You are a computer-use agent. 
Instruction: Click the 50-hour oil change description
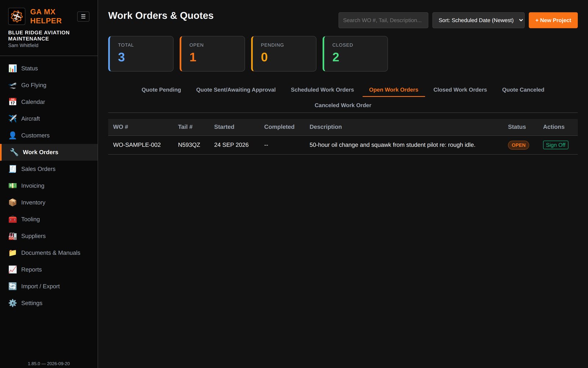coord(392,145)
